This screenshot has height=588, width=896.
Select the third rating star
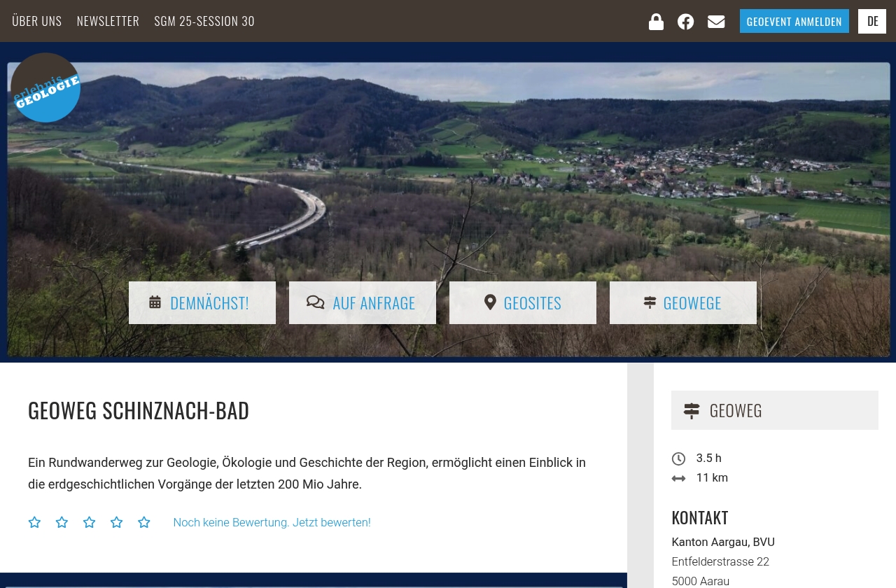(x=89, y=522)
